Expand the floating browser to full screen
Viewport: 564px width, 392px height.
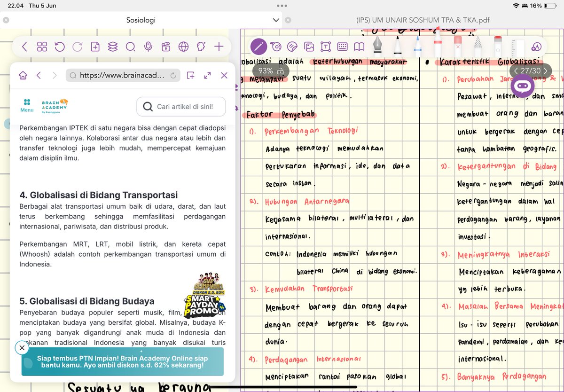(x=207, y=75)
